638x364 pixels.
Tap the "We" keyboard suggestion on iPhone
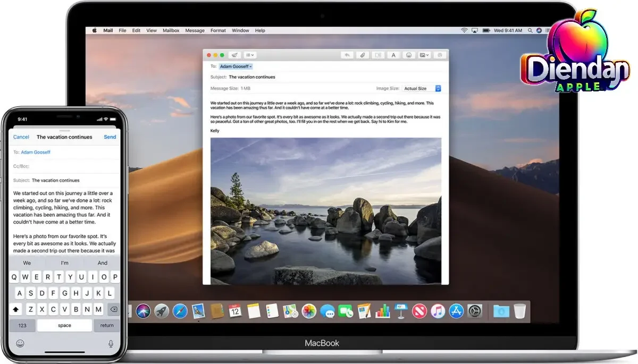click(x=27, y=263)
